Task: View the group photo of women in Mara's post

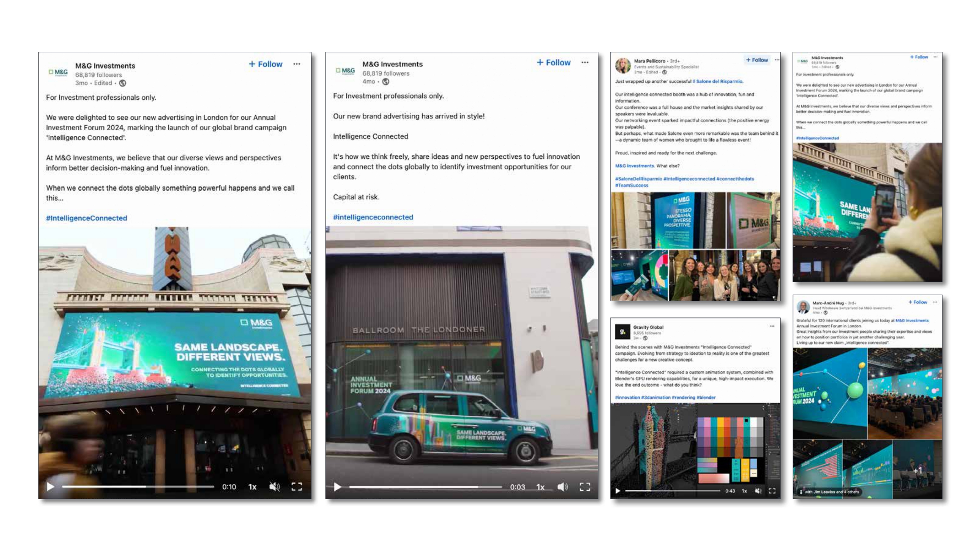Action: pyautogui.click(x=725, y=275)
